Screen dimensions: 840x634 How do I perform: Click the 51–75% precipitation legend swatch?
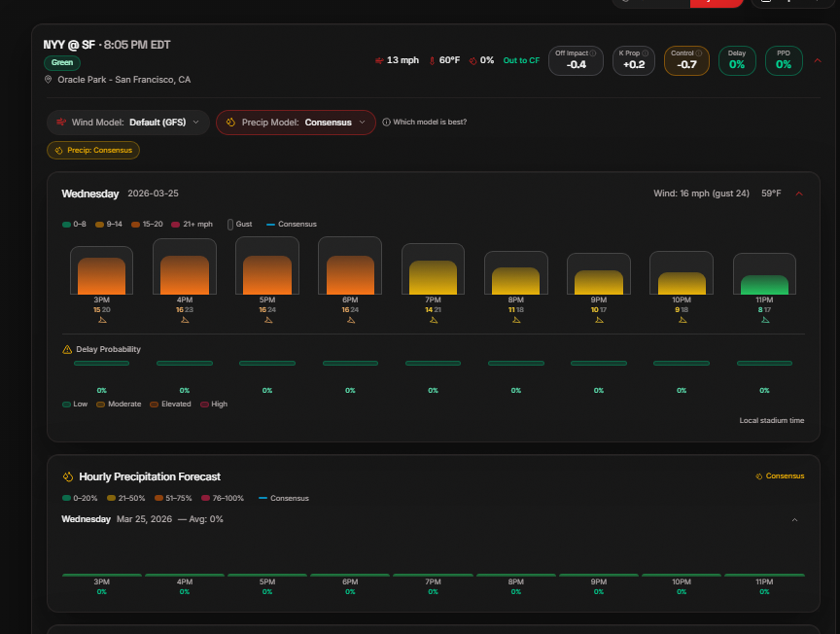(158, 499)
